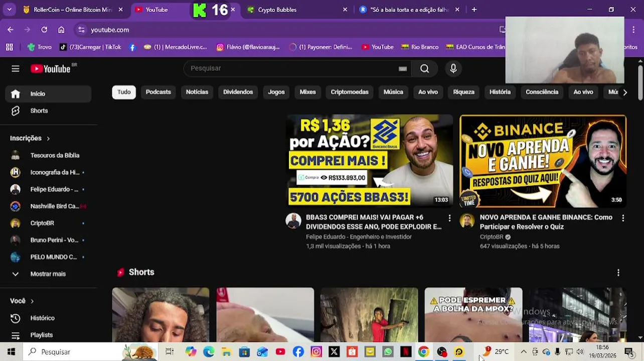Select the Criptomoedas filter chip

350,92
